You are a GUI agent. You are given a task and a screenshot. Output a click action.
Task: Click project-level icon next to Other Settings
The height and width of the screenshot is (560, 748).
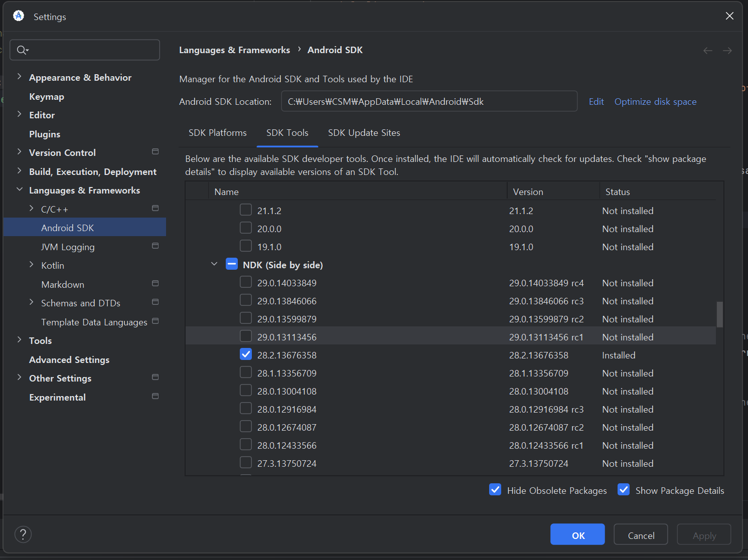(x=156, y=377)
